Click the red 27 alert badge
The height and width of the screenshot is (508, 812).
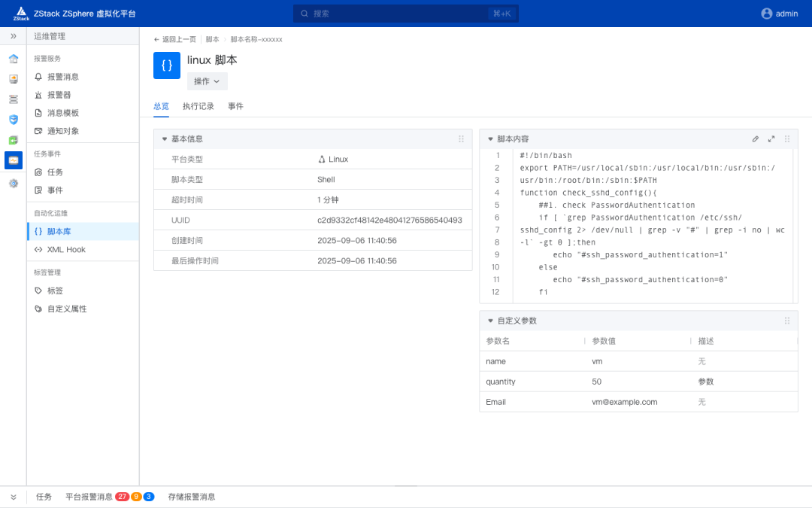point(123,497)
